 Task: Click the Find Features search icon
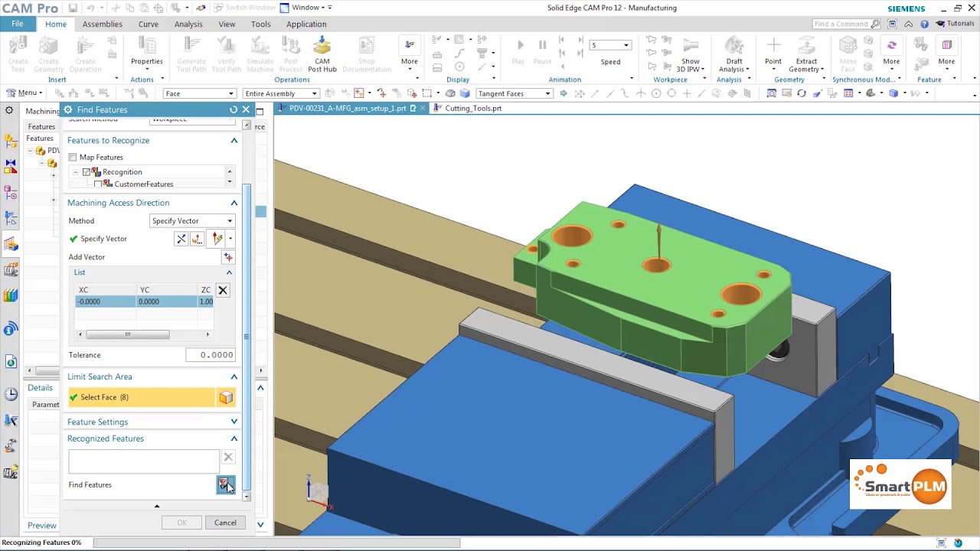click(225, 484)
